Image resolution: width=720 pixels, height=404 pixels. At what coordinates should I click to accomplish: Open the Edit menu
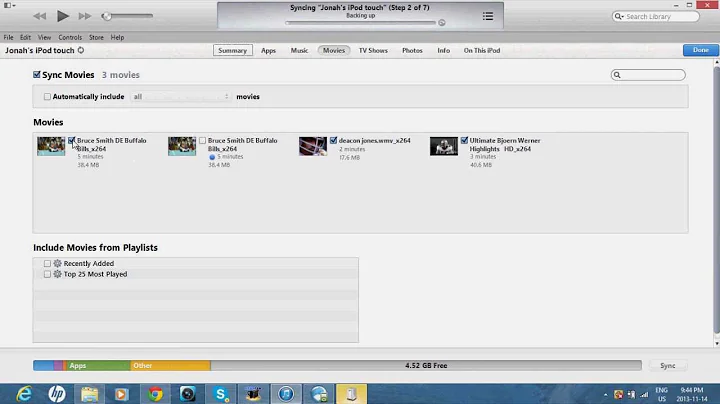click(x=25, y=37)
